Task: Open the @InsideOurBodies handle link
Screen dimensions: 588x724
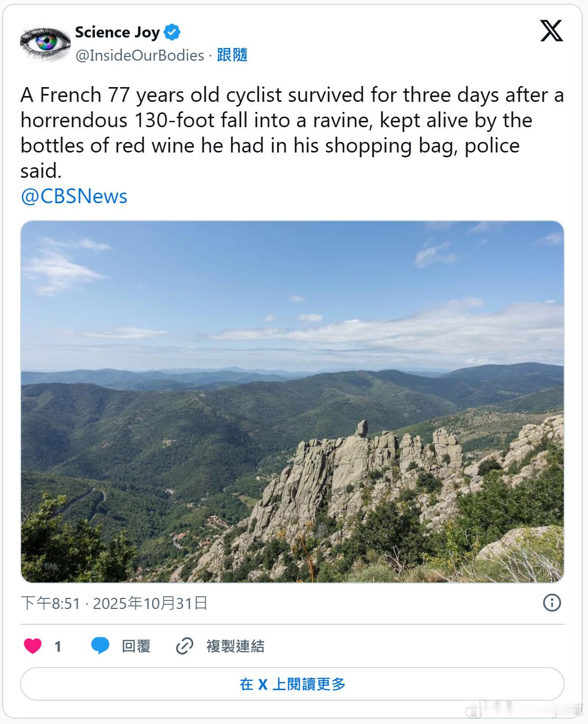Action: (x=140, y=55)
